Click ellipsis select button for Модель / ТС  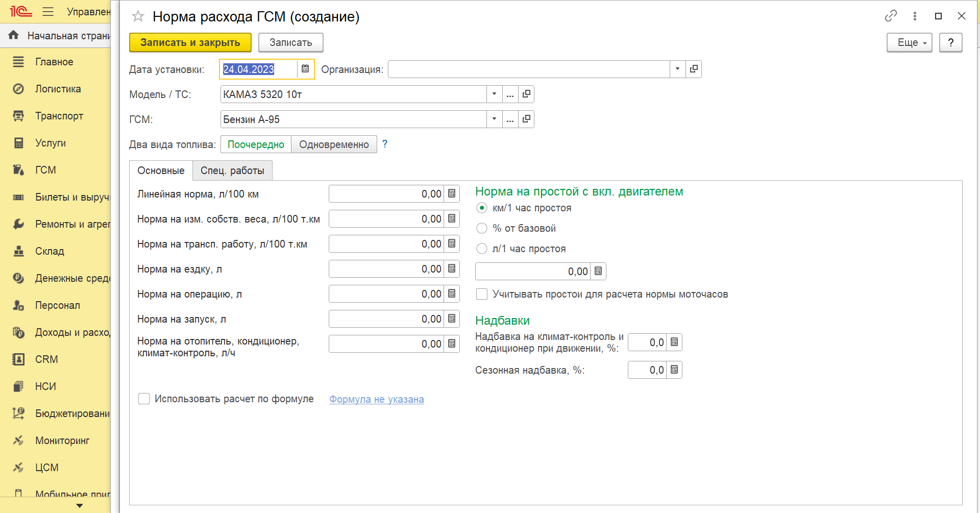[x=510, y=94]
